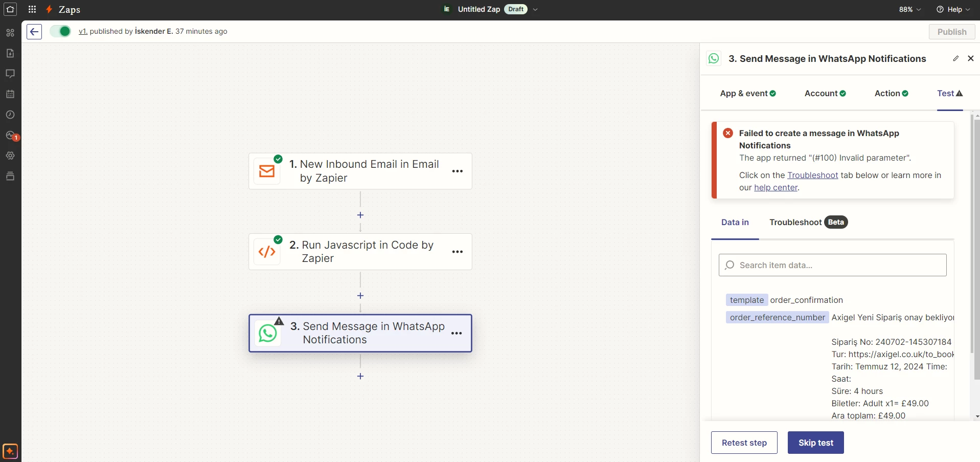
Task: Open more options for step 2
Action: (x=458, y=252)
